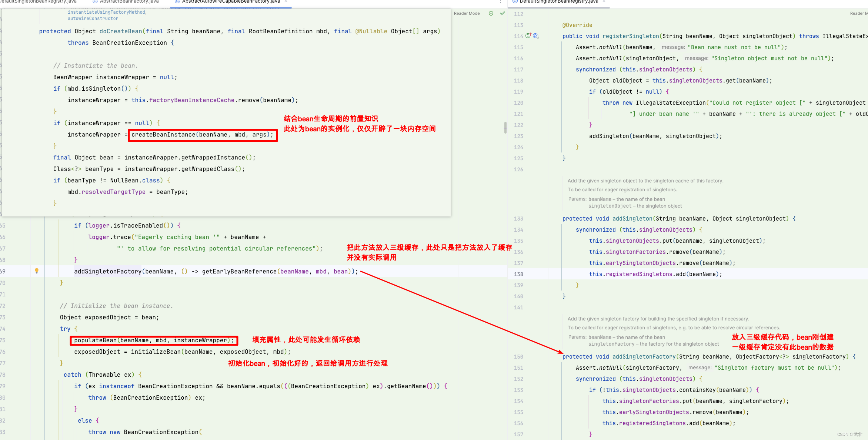Click the yellow light bulb beside addSingletonFactory call
868x440 pixels.
tap(37, 271)
